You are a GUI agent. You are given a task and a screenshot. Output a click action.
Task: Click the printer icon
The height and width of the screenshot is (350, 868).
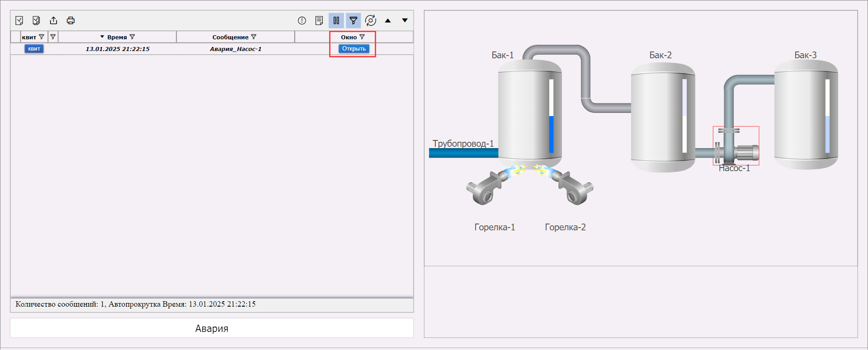(x=71, y=20)
